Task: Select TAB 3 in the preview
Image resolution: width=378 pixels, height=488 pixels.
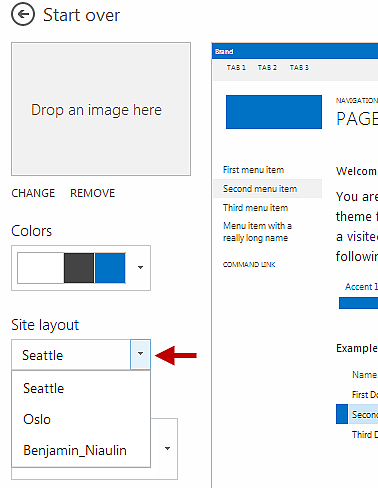Action: pos(299,68)
